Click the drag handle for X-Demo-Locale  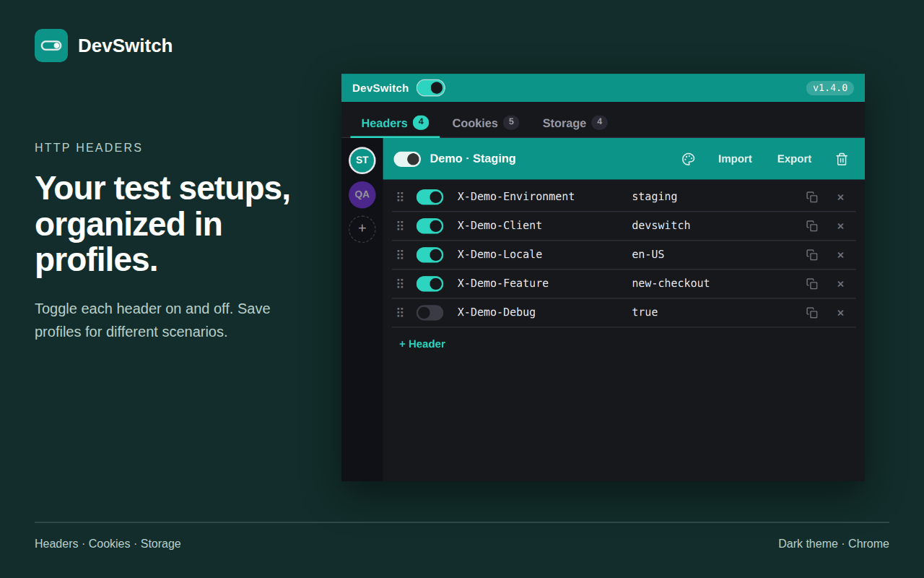pyautogui.click(x=400, y=254)
